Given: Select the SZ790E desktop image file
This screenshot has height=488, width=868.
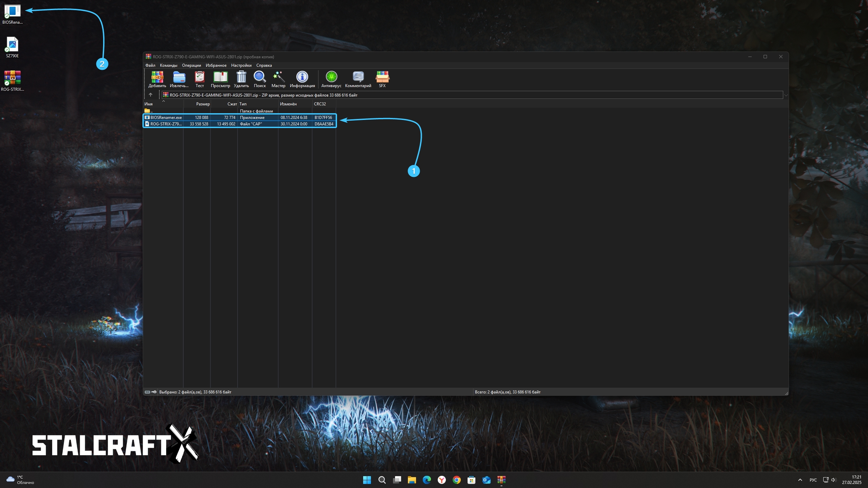Looking at the screenshot, I should [13, 47].
